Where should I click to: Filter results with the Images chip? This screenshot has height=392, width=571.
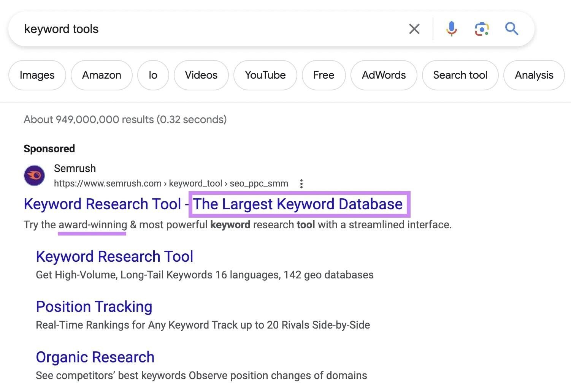pyautogui.click(x=37, y=75)
